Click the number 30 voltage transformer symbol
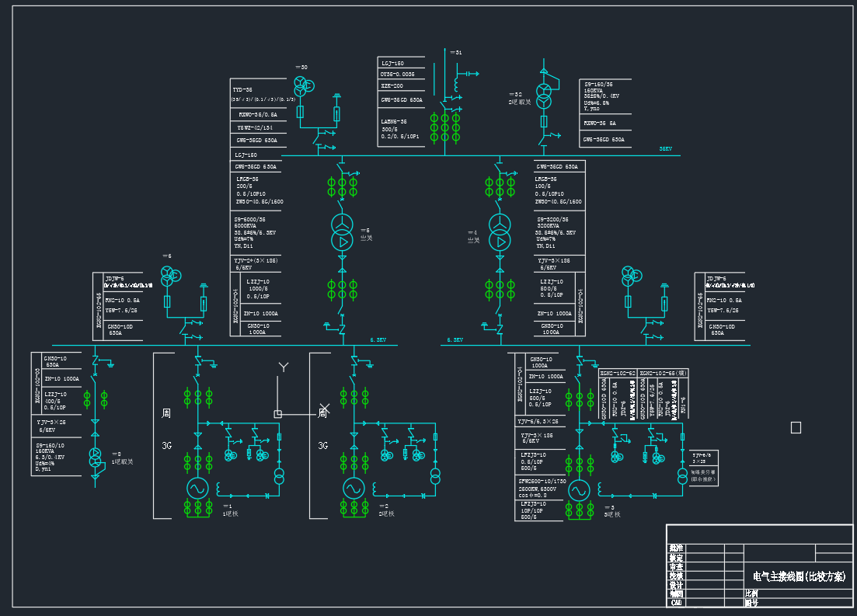The image size is (857, 616). pyautogui.click(x=301, y=86)
